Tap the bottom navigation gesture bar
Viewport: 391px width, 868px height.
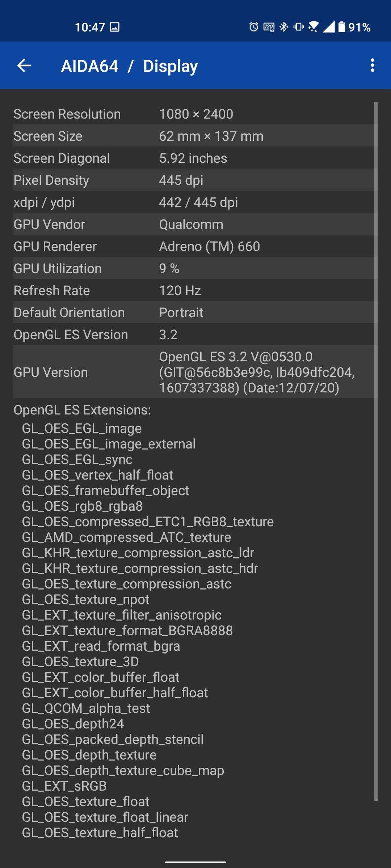(x=195, y=862)
